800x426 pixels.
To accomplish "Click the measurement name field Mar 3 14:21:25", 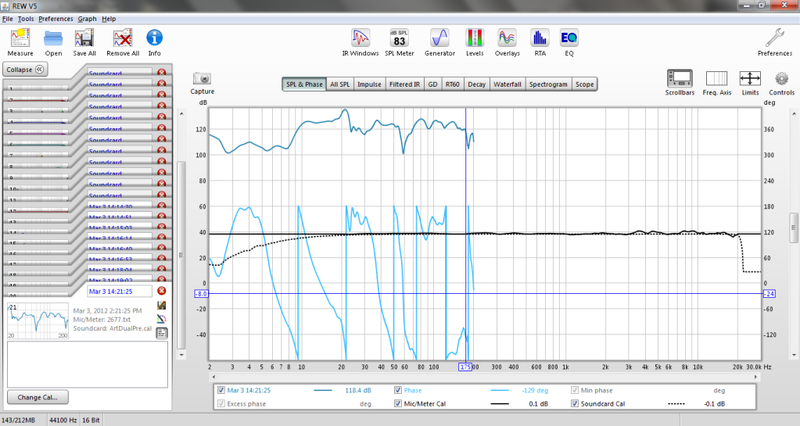I will [x=120, y=291].
